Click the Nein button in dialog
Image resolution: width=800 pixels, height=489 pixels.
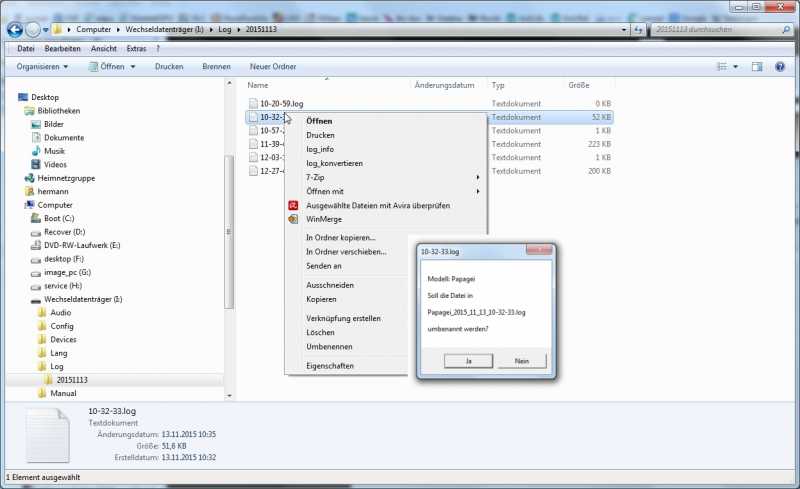click(x=521, y=361)
